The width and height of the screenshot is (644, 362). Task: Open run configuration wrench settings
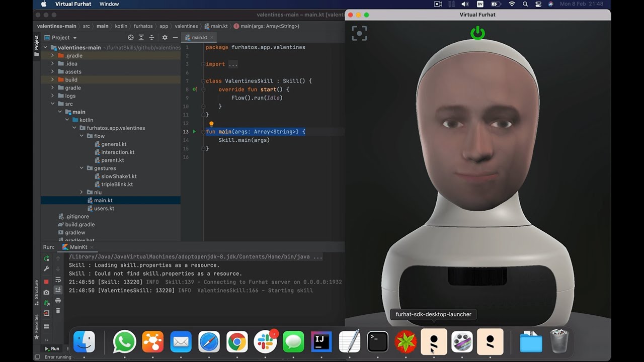click(46, 269)
